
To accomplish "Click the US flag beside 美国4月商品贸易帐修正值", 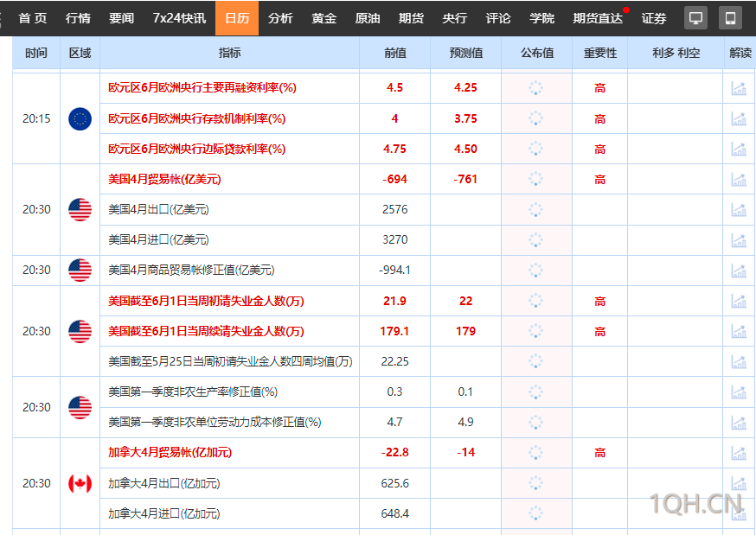I will 80,271.
